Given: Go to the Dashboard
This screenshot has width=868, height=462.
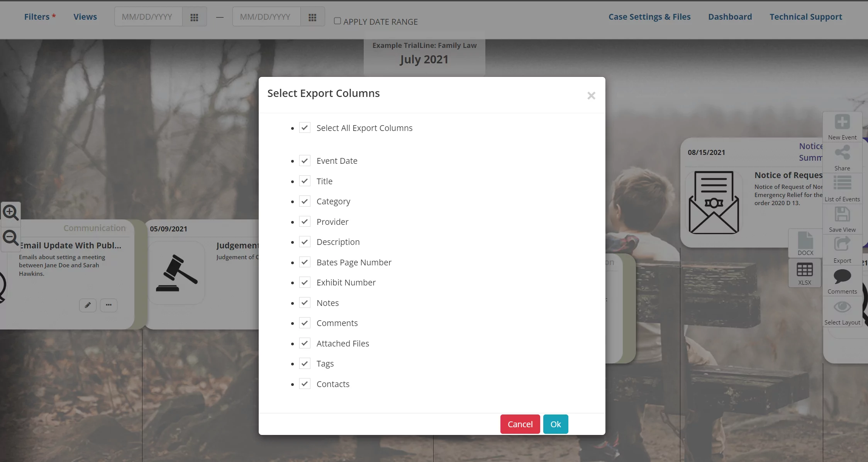Looking at the screenshot, I should [x=730, y=16].
